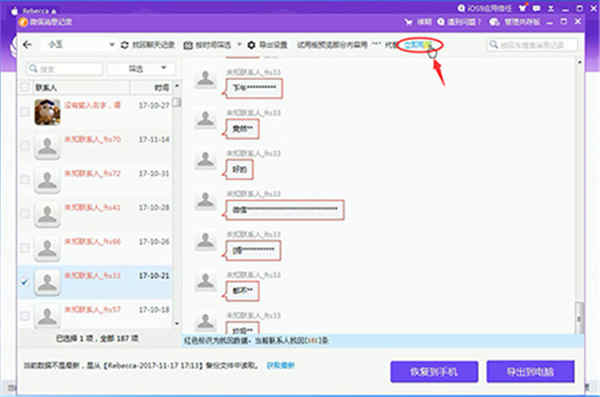Image resolution: width=600 pixels, height=397 pixels.
Task: Uncheck the contact dated 17-10-21
Action: (25, 283)
